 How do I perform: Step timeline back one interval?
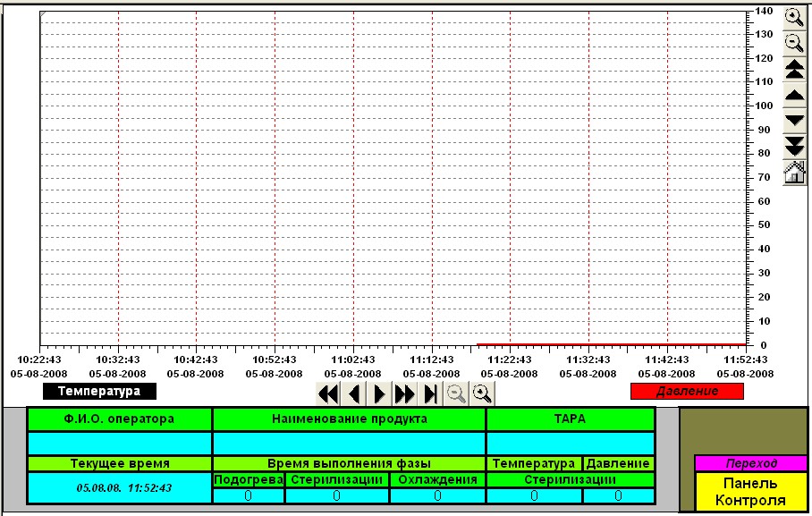tap(354, 393)
